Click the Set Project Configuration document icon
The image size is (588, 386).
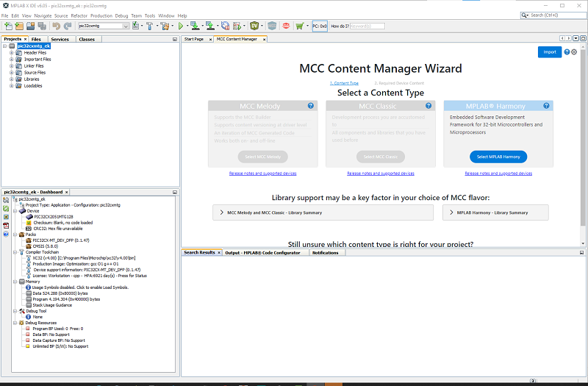[136, 26]
